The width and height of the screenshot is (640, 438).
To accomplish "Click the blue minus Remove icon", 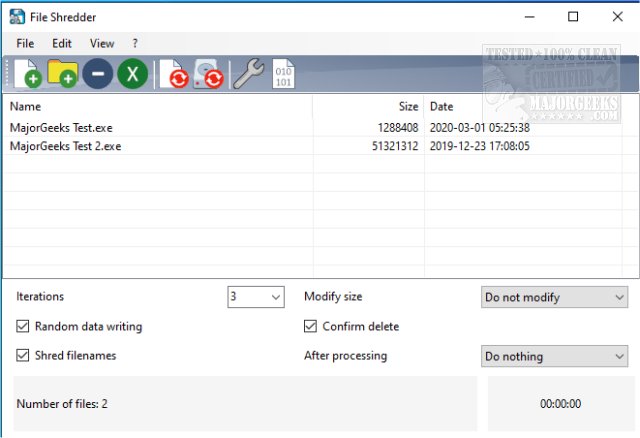I will pyautogui.click(x=97, y=75).
